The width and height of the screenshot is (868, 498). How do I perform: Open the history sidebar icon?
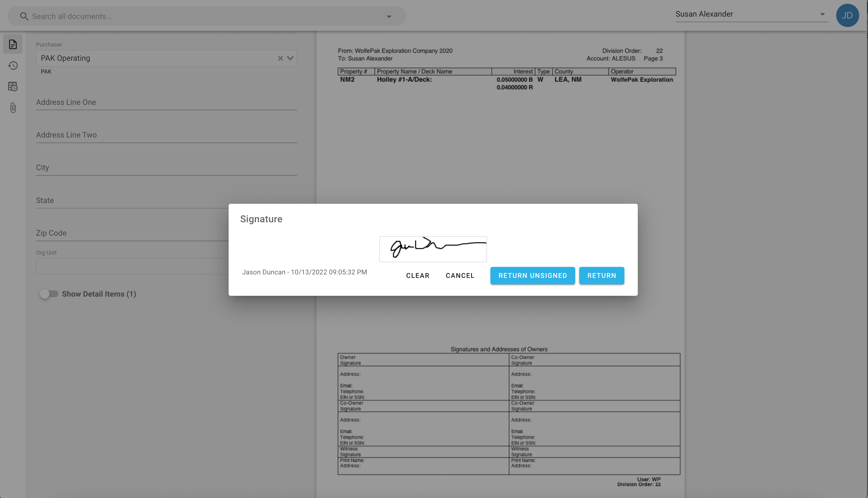click(13, 65)
